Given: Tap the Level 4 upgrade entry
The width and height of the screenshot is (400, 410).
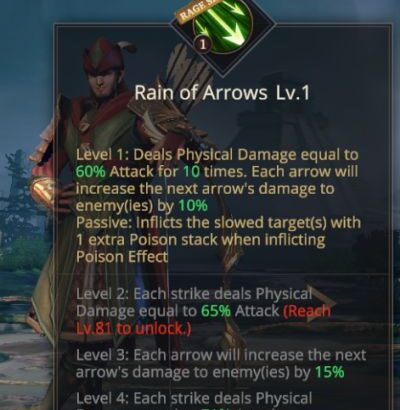Looking at the screenshot, I should 194,400.
